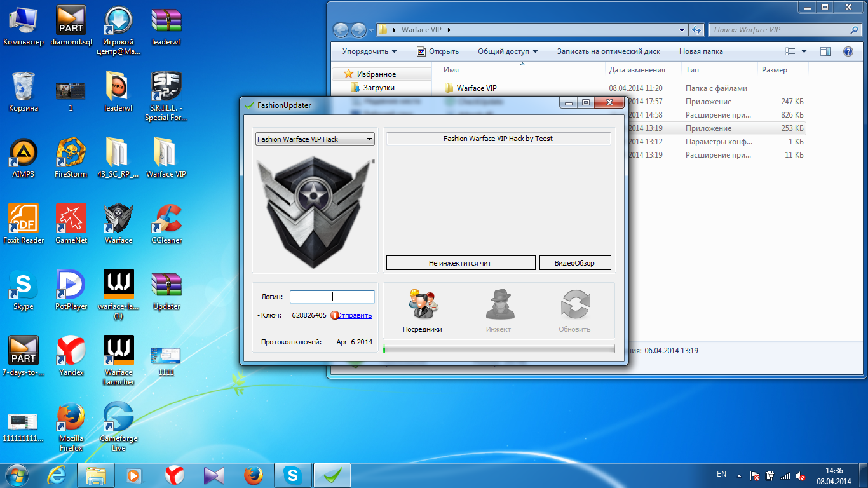Open the Explorer address bar history dropdown
The image size is (868, 488).
click(x=682, y=30)
